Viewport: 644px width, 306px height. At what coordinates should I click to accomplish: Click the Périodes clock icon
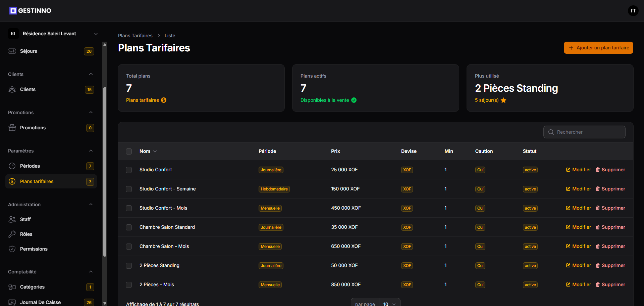[x=12, y=166]
